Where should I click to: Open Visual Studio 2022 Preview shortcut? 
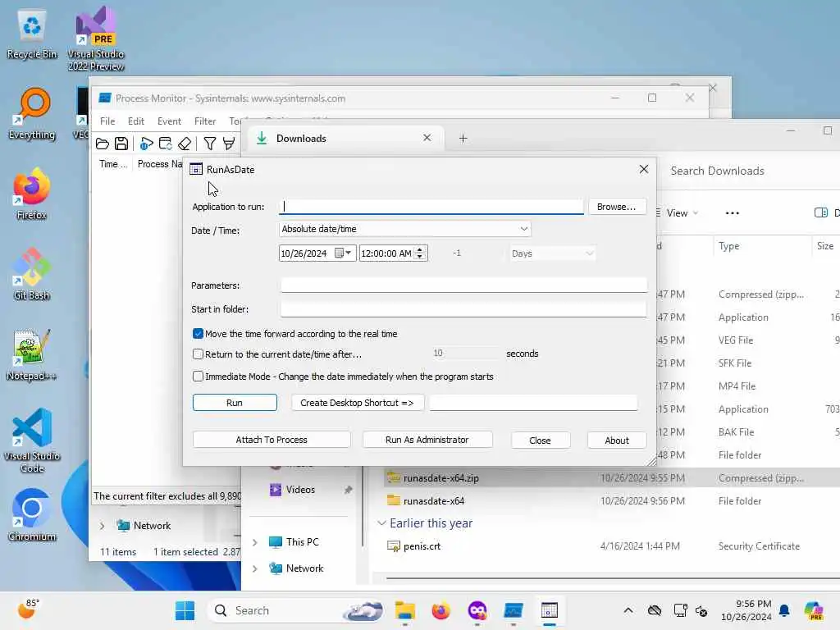[96, 39]
